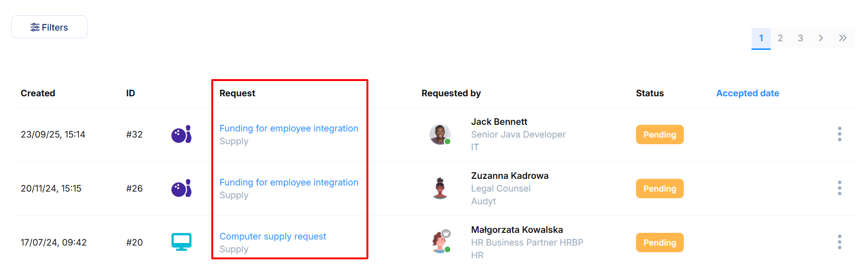Switch to page 3 of results
Screen dimensions: 868x268
pos(800,38)
